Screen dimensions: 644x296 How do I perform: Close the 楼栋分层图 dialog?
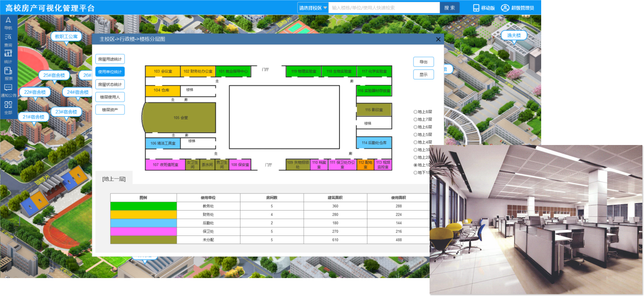click(438, 39)
